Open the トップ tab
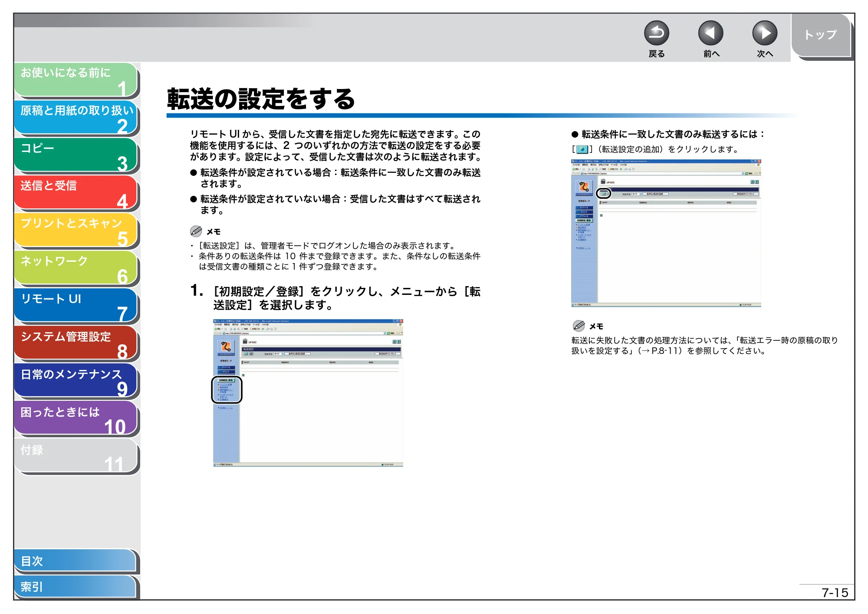Screen dimensions: 868x614 [x=821, y=35]
